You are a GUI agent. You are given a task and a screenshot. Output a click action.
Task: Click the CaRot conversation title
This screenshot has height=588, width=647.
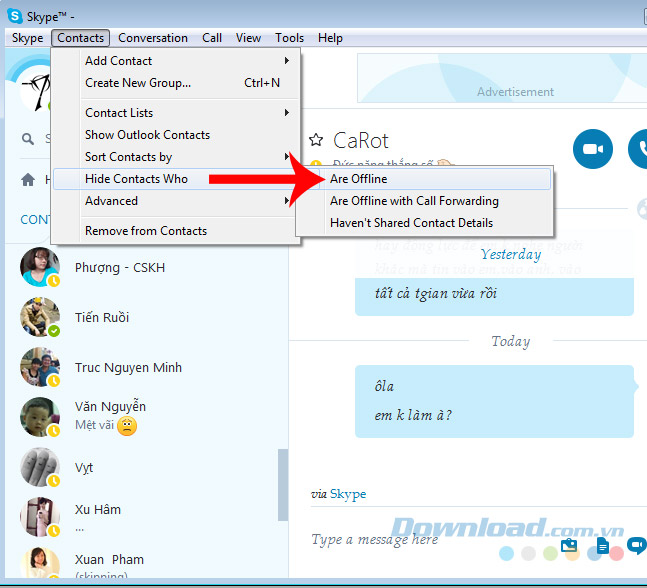point(361,140)
